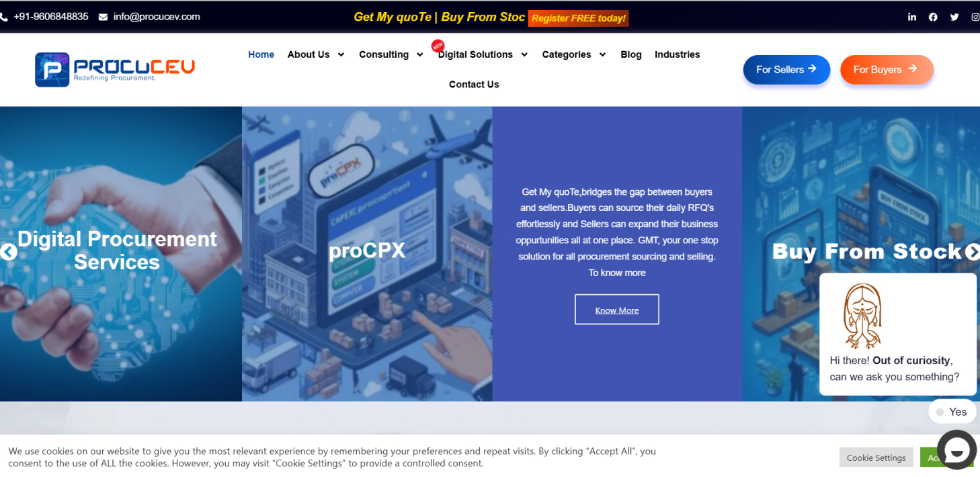Click the previous slide arrow on carousel
The width and height of the screenshot is (980, 477).
tap(9, 252)
